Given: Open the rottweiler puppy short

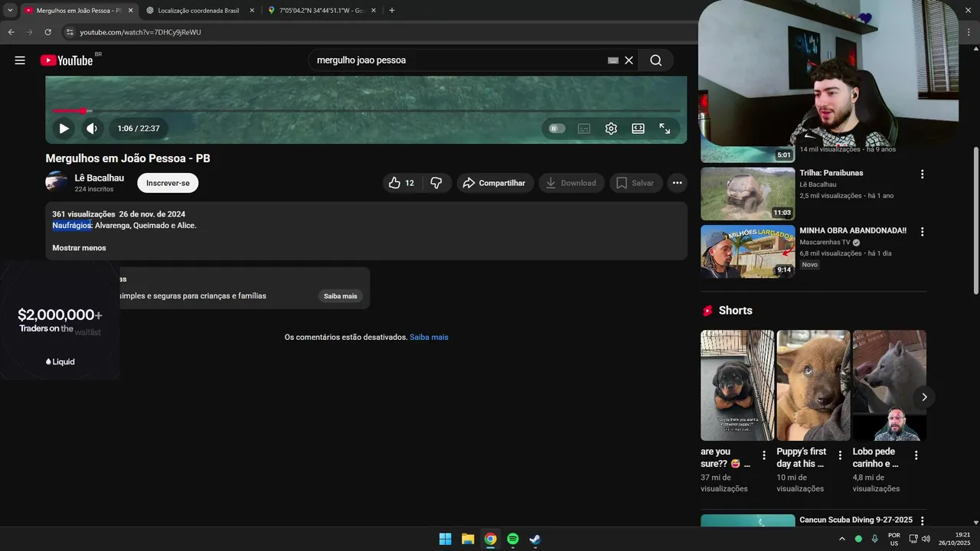Looking at the screenshot, I should 737,386.
